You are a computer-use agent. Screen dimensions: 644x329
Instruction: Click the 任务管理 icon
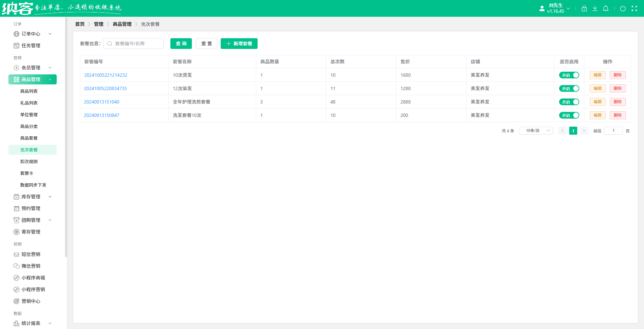(16, 46)
